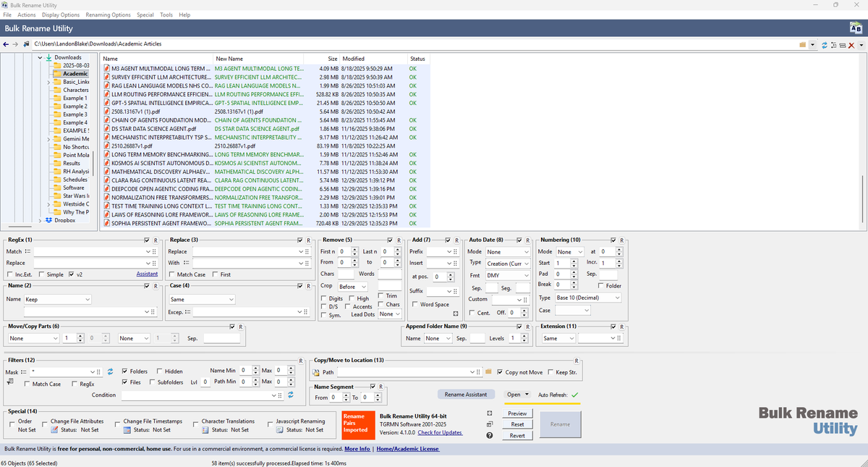
Task: Click the windows icon left of Reset
Action: (490, 424)
